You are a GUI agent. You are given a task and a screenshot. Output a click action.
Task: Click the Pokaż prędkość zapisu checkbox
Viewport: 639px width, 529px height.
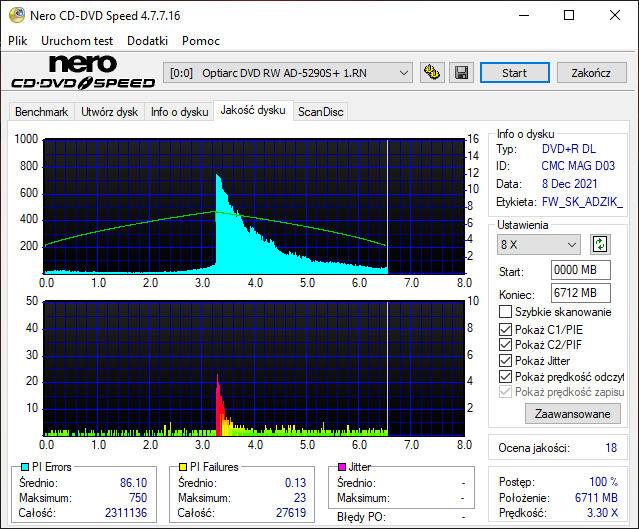pos(505,392)
